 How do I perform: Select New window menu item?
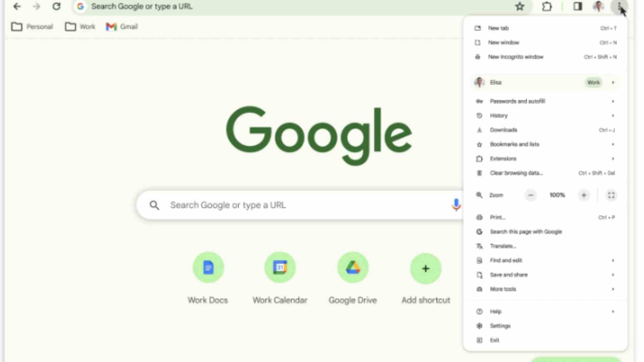tap(504, 42)
